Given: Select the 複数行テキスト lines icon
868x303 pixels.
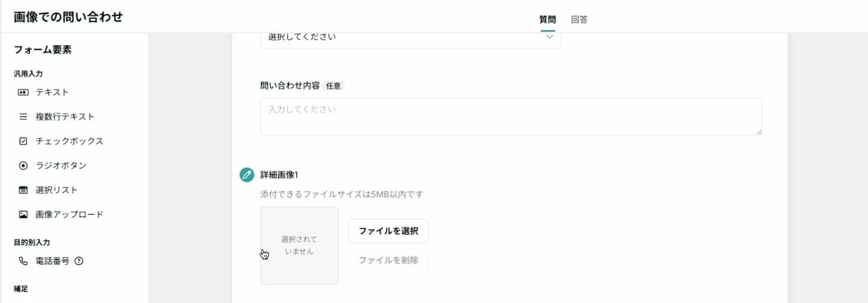Looking at the screenshot, I should 23,116.
